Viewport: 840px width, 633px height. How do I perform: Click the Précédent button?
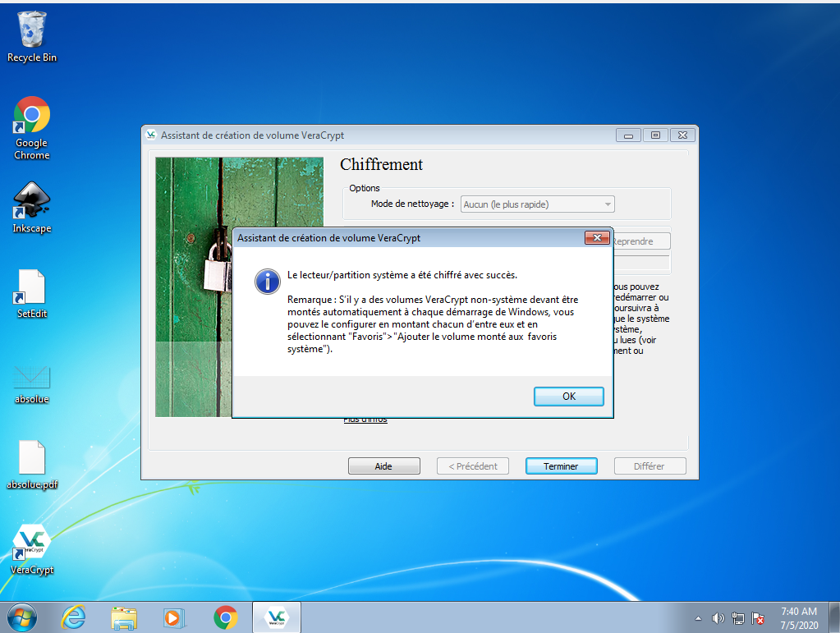pos(472,466)
